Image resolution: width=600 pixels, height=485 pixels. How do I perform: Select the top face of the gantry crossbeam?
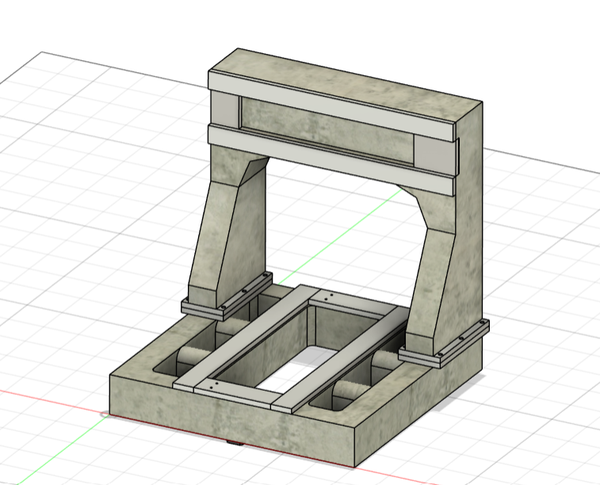[x=346, y=87]
